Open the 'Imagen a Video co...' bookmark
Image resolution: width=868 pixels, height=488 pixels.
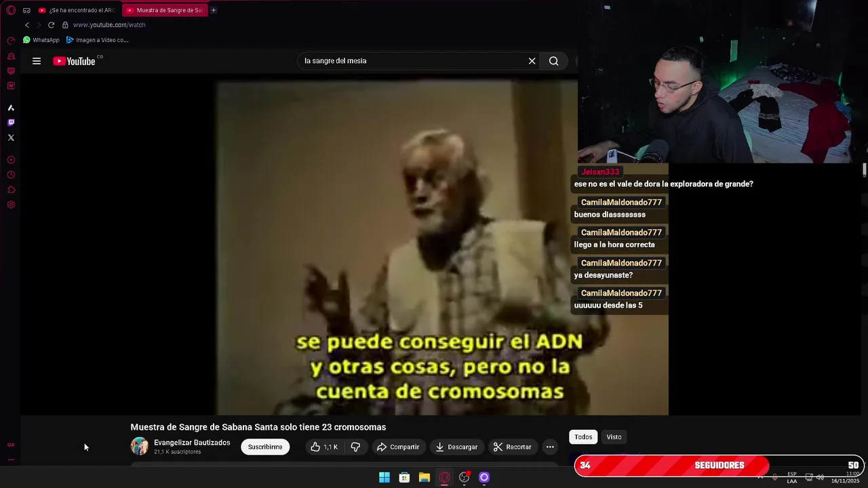click(97, 40)
